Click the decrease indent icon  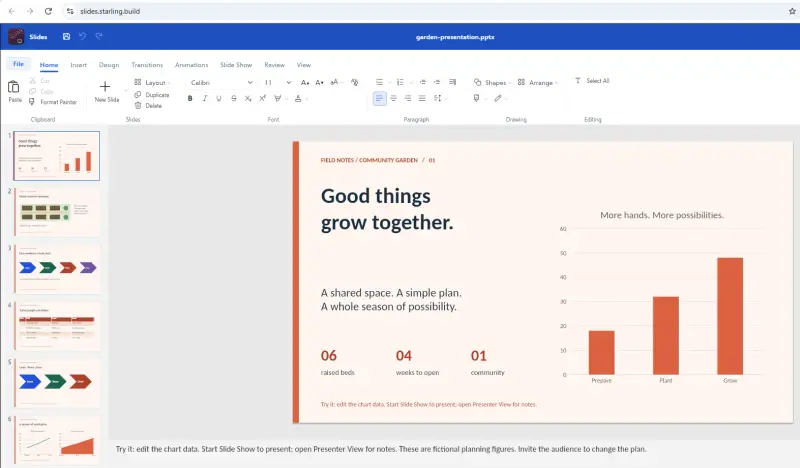click(422, 82)
